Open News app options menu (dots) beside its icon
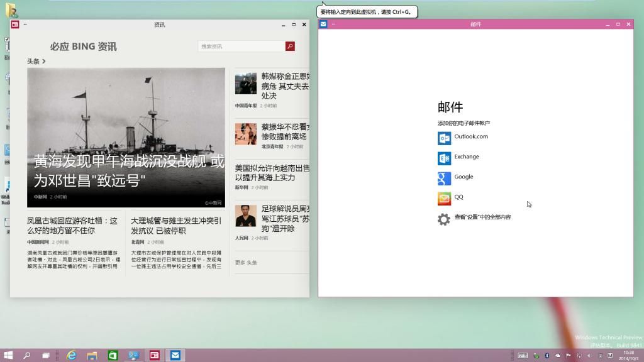 click(25, 25)
